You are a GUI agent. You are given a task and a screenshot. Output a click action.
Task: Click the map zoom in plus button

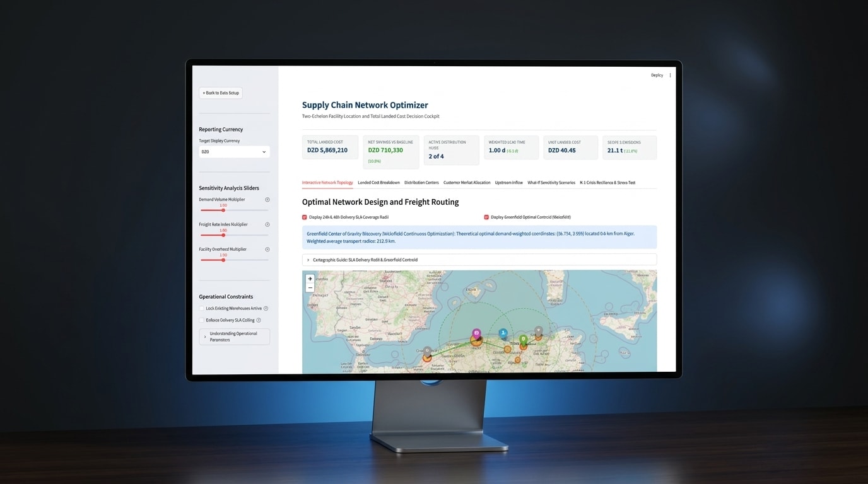[310, 279]
